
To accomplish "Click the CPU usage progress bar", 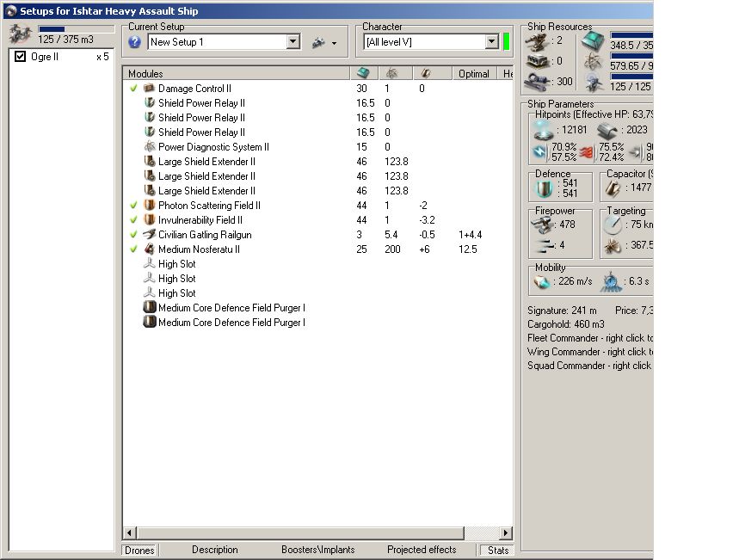I will (x=631, y=35).
